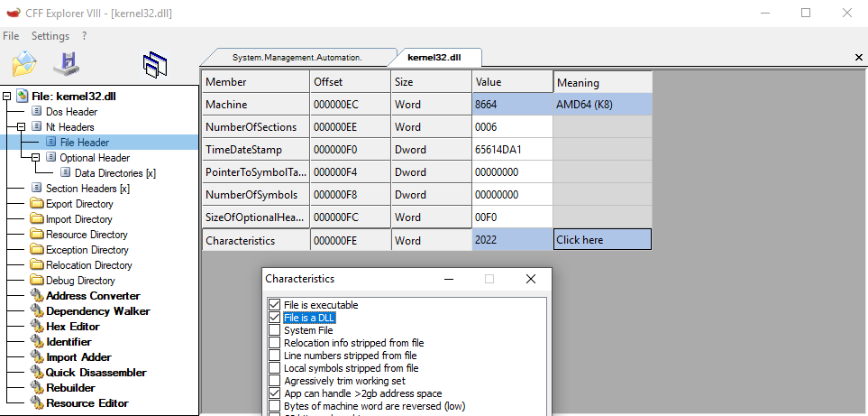Image resolution: width=868 pixels, height=416 pixels.
Task: Switch to the System.Management.Automation tab
Action: [297, 58]
